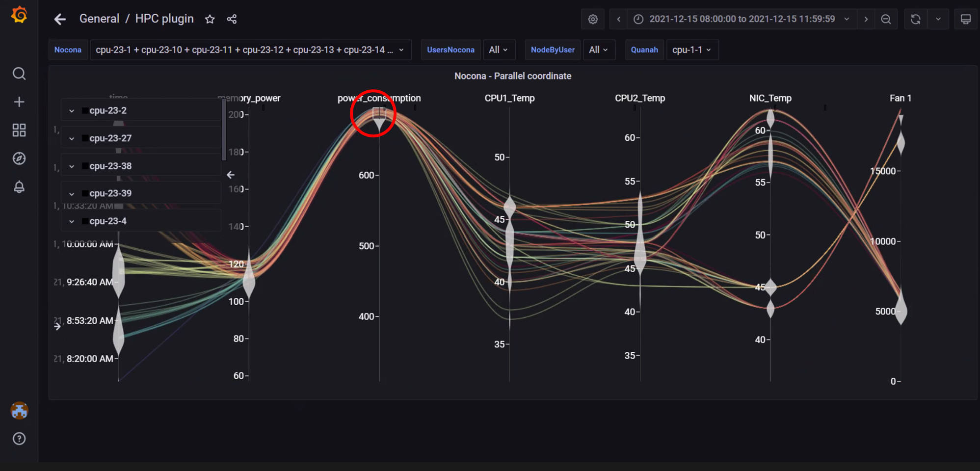Viewport: 980px width, 471px height.
Task: Expand the cpu-23-27 legend entry
Action: [x=72, y=138]
